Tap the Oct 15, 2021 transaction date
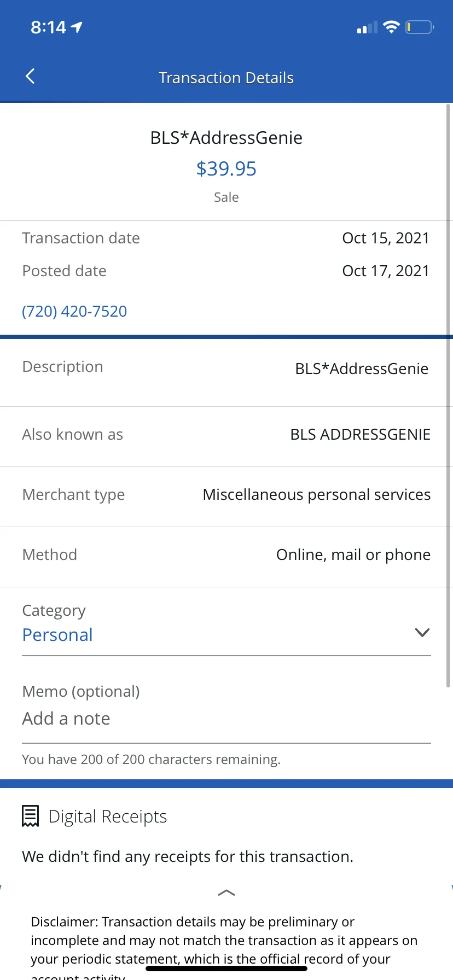453x980 pixels. click(x=386, y=238)
